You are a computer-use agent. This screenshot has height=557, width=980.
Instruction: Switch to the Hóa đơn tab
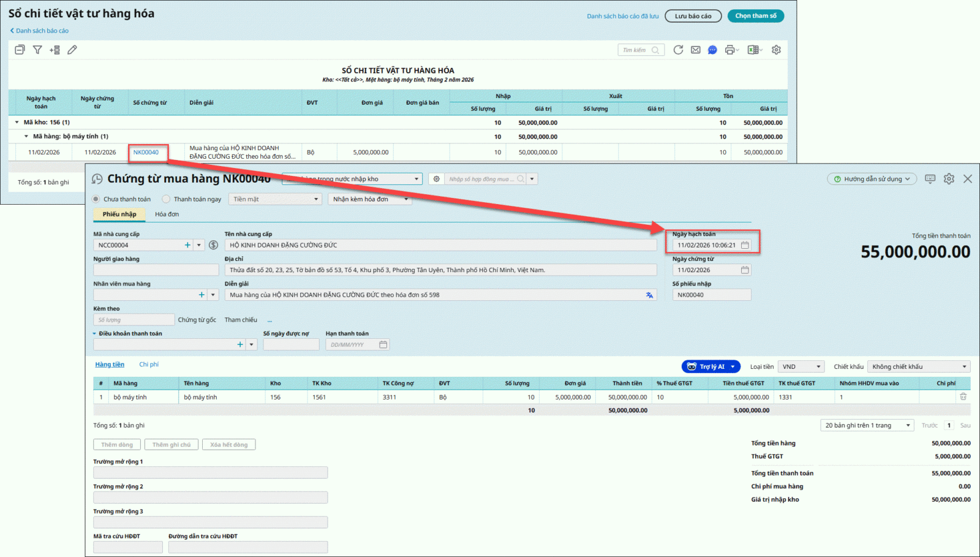(167, 214)
